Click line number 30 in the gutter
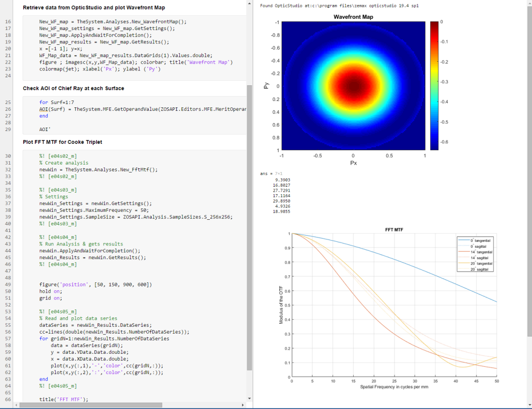 tap(8, 156)
